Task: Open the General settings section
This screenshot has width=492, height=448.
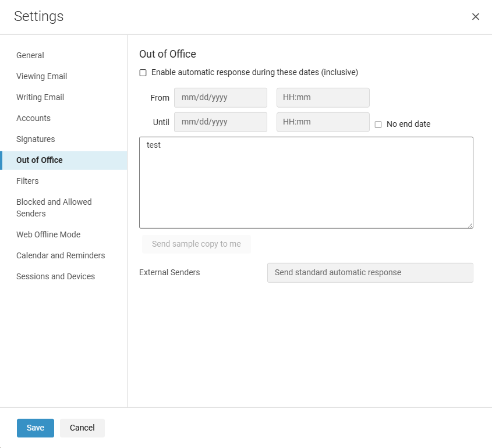Action: 30,55
